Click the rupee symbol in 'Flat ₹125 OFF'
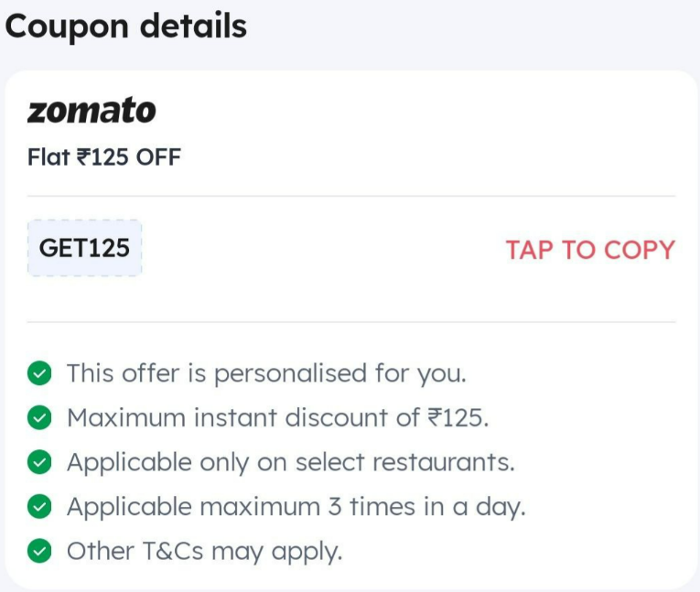Viewport: 700px width, 592px height. click(83, 157)
